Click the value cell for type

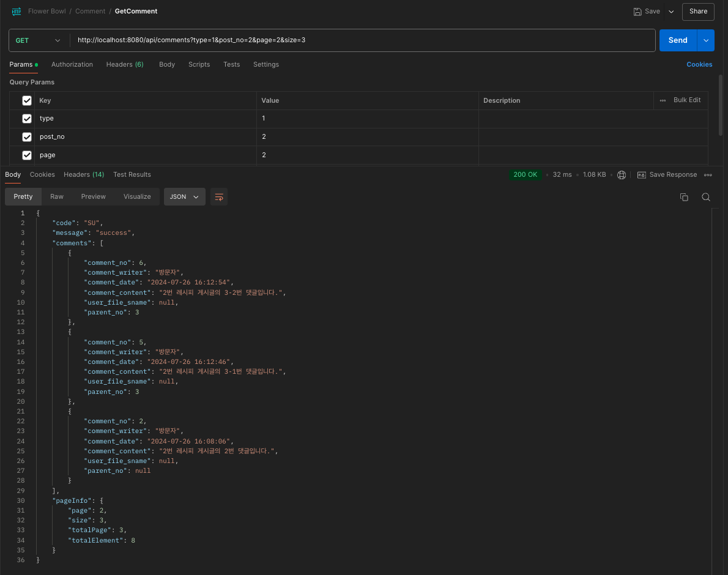coord(367,119)
